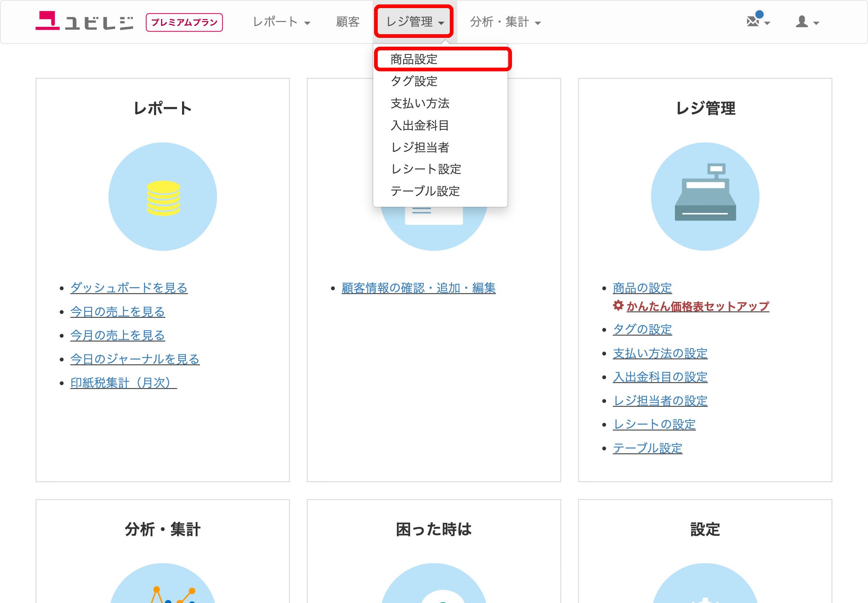Open the 今月の売上を見る link
This screenshot has width=868, height=603.
pyautogui.click(x=118, y=335)
